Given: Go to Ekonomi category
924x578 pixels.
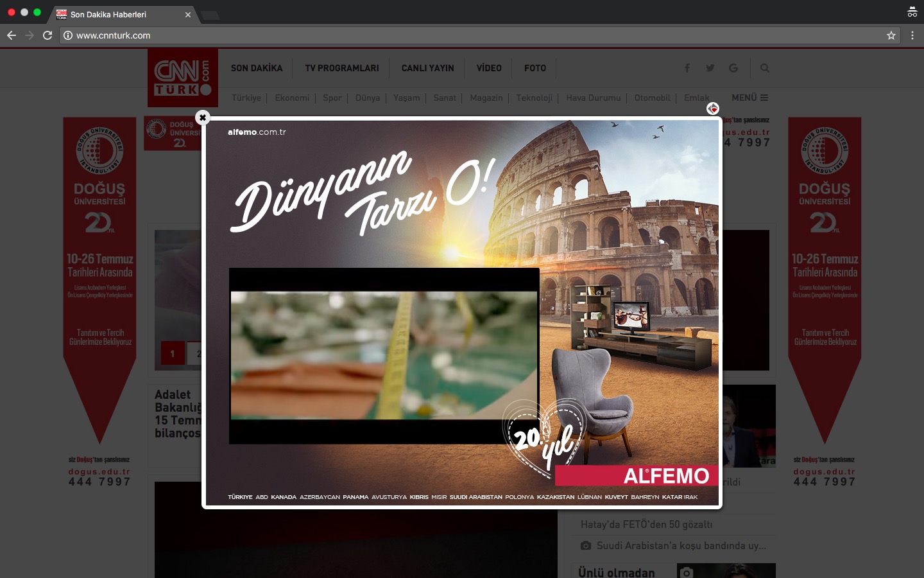Looking at the screenshot, I should (292, 98).
